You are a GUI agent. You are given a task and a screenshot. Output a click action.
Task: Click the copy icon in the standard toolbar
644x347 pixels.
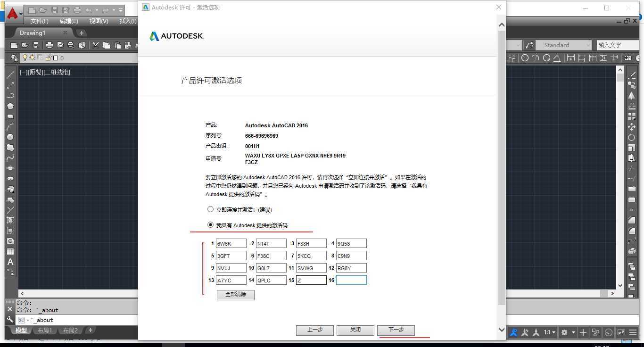[x=107, y=45]
